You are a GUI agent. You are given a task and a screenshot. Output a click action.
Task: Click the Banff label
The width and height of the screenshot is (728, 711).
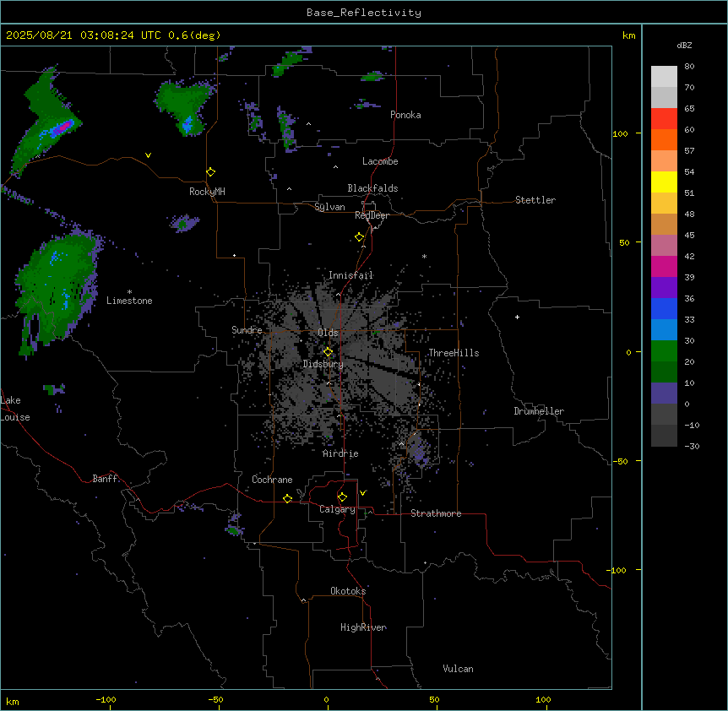coord(105,479)
